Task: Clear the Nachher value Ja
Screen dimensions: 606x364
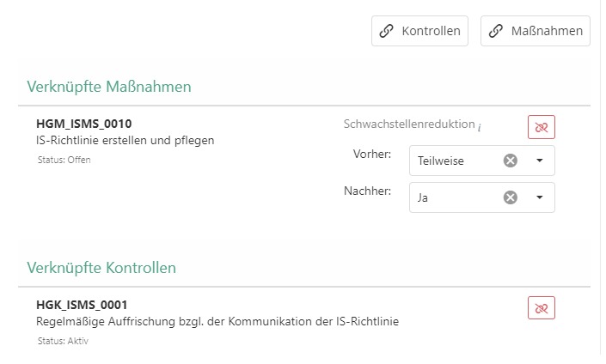Action: (511, 197)
